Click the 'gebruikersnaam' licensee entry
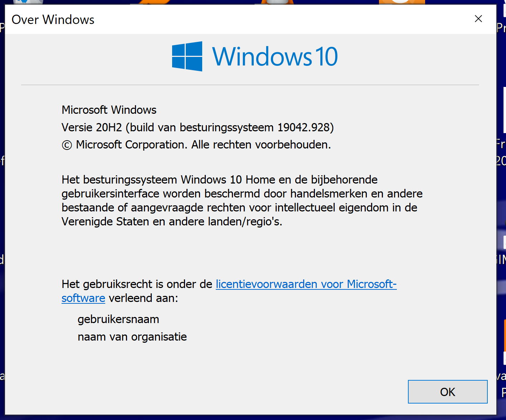 tap(118, 319)
